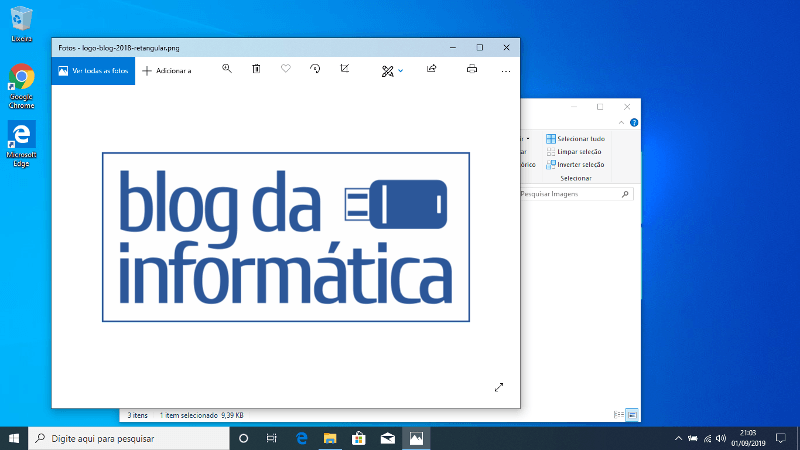
Task: Maximize the Photos window
Action: coord(480,47)
